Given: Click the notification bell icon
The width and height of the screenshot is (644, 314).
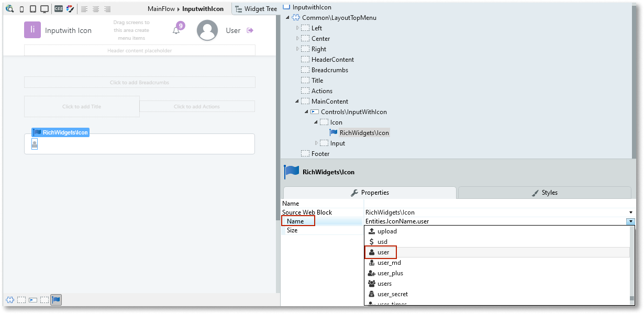Looking at the screenshot, I should click(176, 30).
